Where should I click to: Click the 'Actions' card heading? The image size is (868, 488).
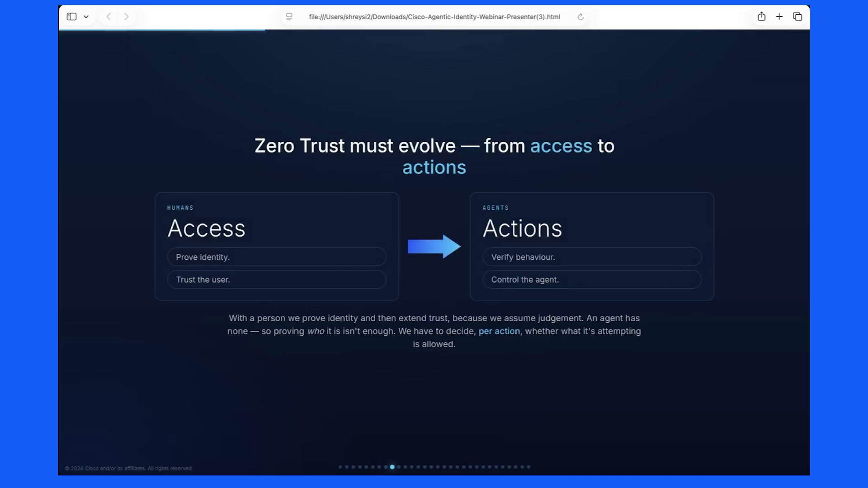click(x=522, y=228)
